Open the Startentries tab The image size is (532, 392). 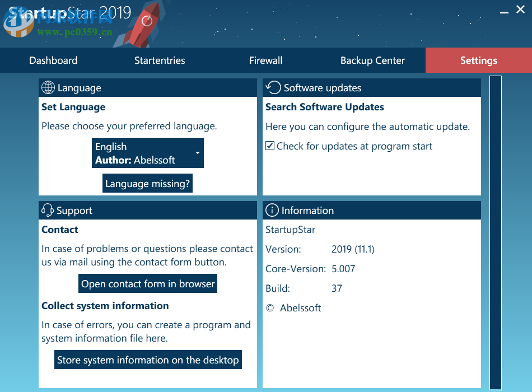(x=160, y=60)
